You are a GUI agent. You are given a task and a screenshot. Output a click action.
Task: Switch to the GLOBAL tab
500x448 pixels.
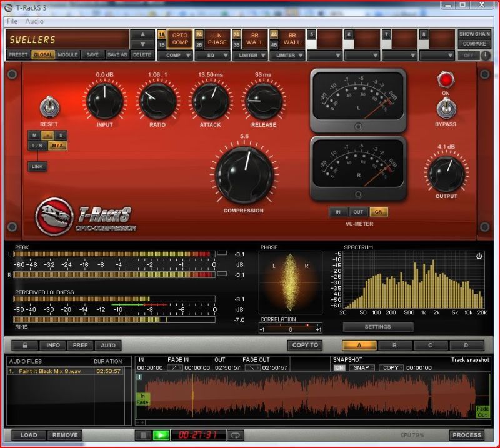pyautogui.click(x=43, y=55)
